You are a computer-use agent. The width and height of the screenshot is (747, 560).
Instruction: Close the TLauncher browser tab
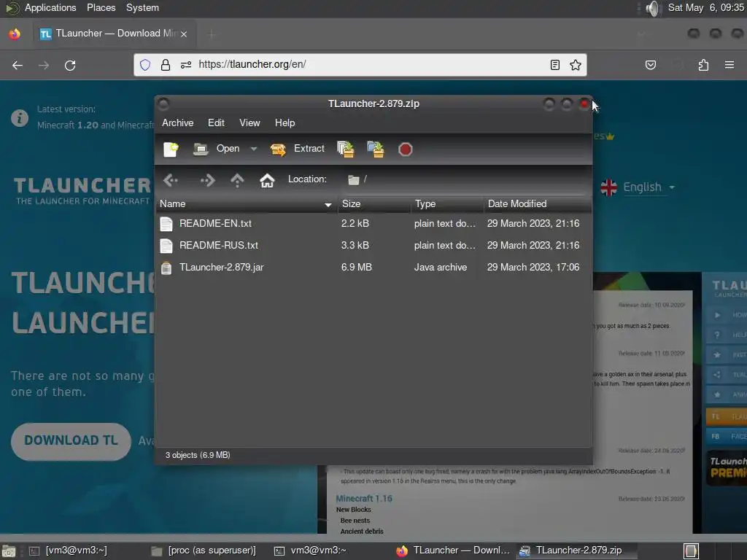coord(184,34)
